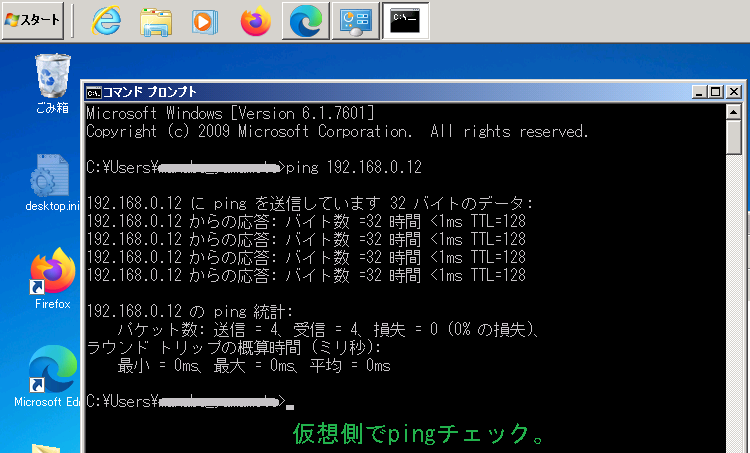Launch Firefox from the taskbar
The image size is (750, 453).
click(x=256, y=20)
